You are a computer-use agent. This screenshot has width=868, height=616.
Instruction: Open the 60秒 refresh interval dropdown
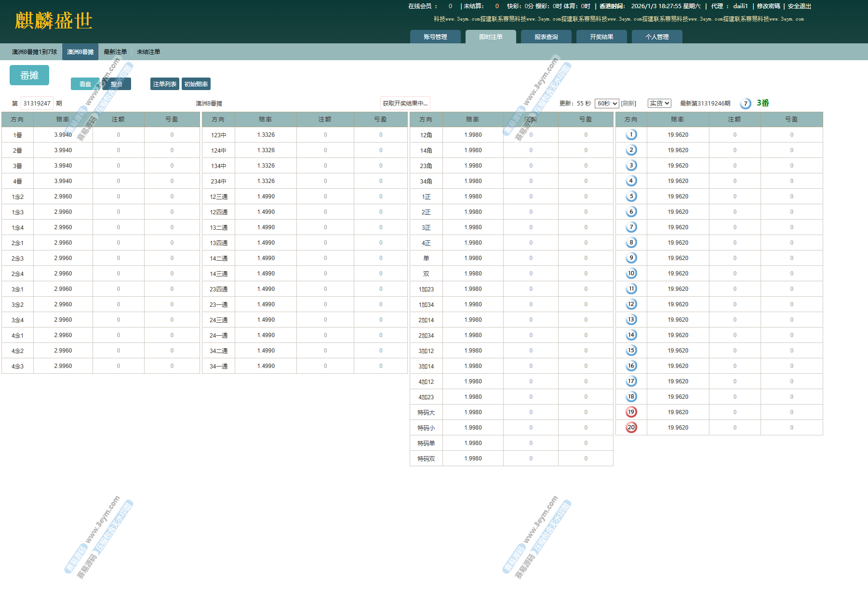607,104
